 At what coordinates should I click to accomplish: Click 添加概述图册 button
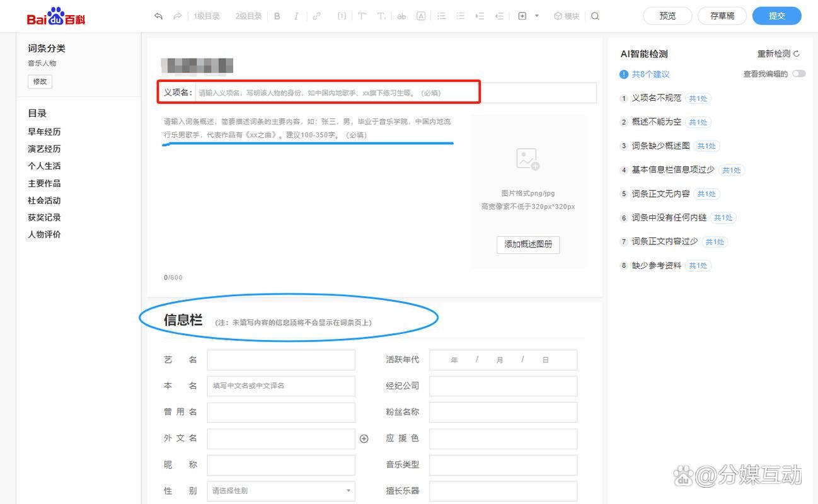528,244
